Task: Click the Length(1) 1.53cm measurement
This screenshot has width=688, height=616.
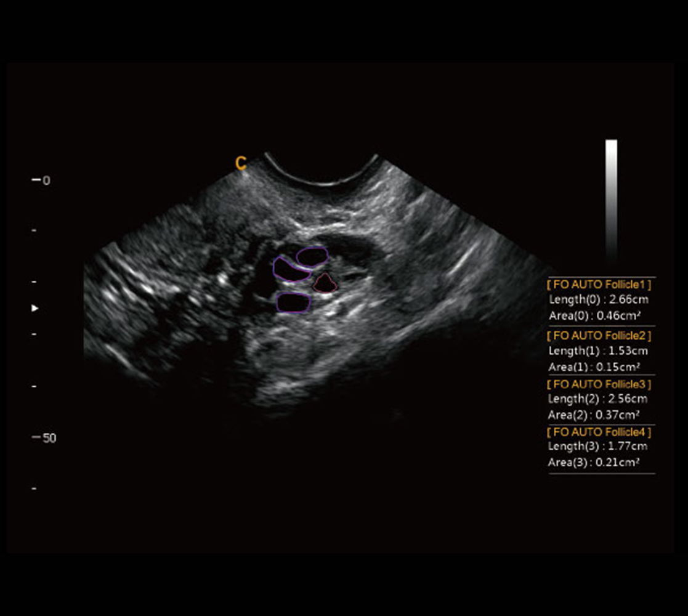Action: (x=598, y=351)
